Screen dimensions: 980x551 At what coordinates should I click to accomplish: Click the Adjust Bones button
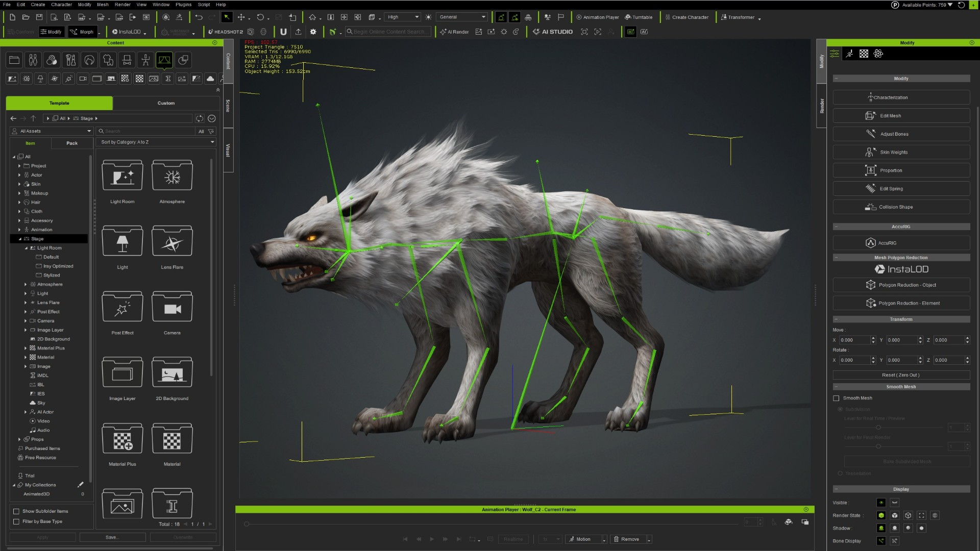[901, 134]
